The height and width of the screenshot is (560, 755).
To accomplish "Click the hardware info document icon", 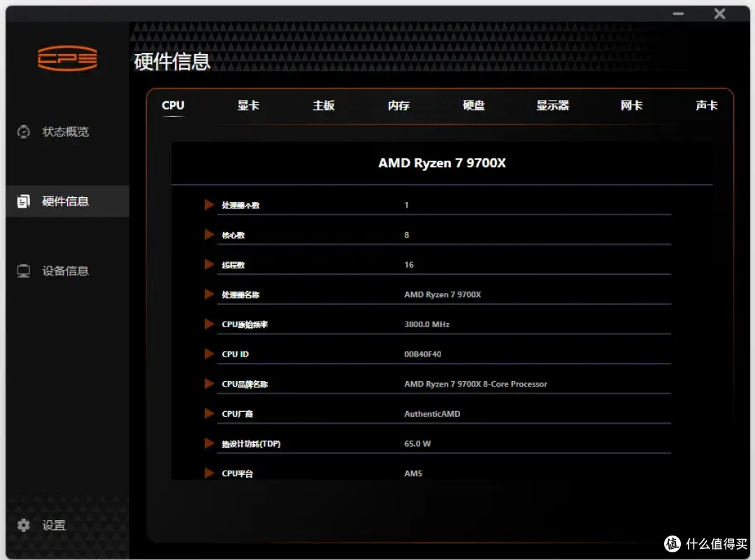I will [x=24, y=201].
